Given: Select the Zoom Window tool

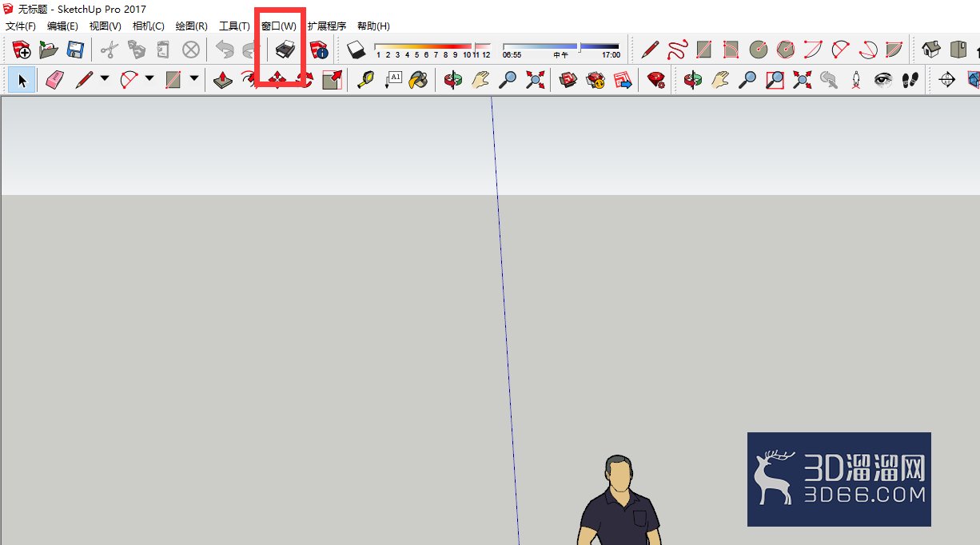Looking at the screenshot, I should click(775, 80).
